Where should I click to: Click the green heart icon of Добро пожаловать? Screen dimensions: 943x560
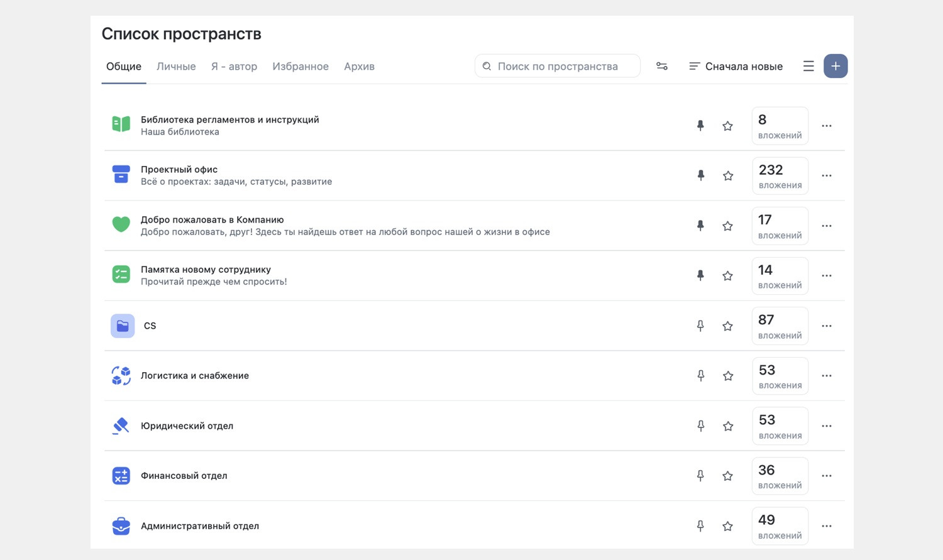click(121, 224)
